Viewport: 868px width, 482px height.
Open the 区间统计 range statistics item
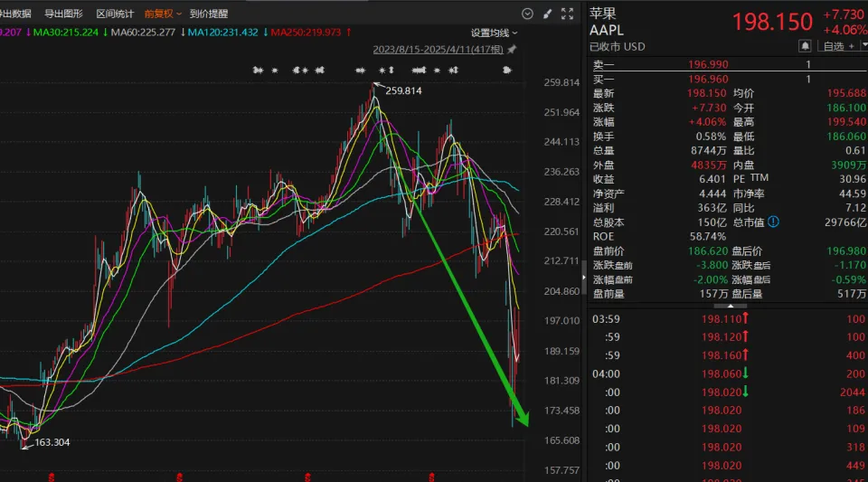(x=115, y=14)
